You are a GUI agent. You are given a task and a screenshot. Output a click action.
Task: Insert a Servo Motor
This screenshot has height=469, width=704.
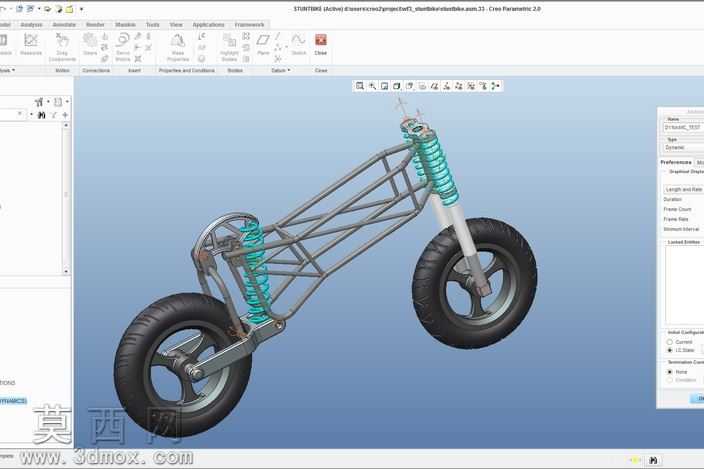123,47
